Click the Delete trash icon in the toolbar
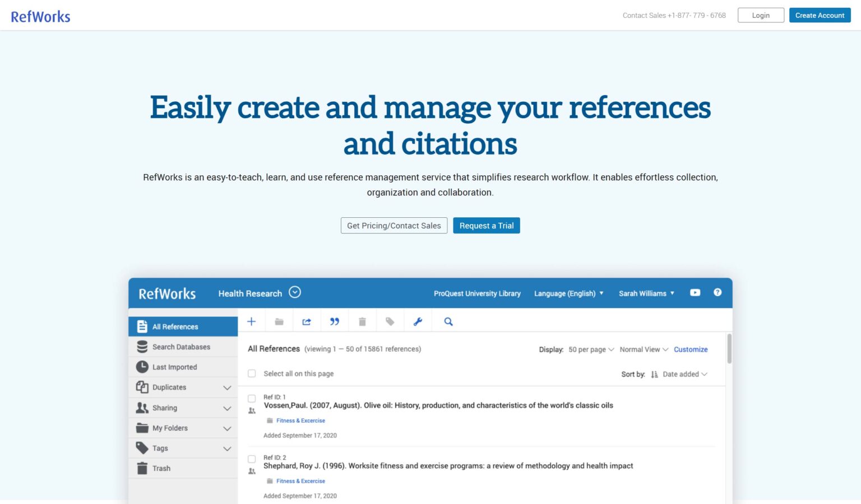The width and height of the screenshot is (861, 504). click(362, 321)
